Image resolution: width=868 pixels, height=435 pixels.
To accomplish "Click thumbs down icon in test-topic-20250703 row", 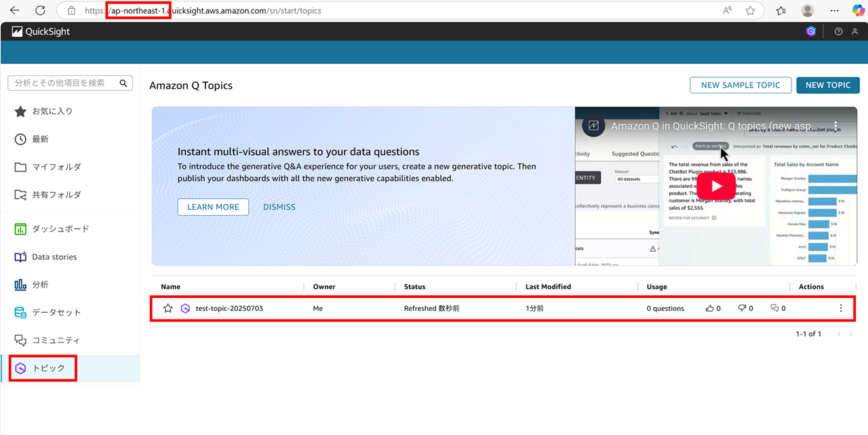I will point(743,308).
